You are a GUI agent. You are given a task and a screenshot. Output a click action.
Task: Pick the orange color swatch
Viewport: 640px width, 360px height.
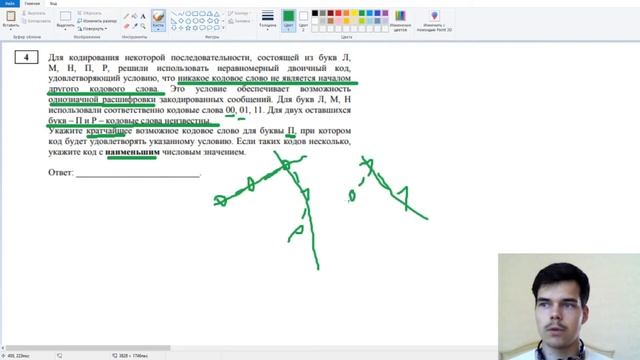pos(346,13)
